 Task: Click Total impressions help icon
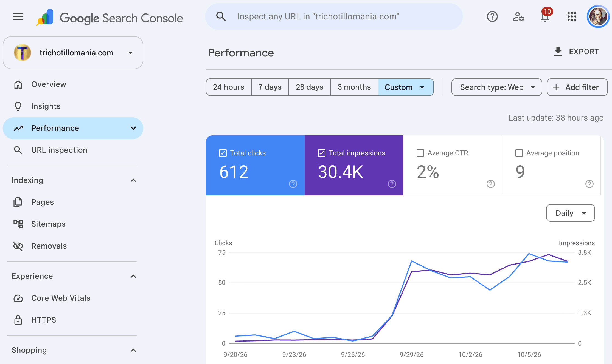tap(392, 184)
